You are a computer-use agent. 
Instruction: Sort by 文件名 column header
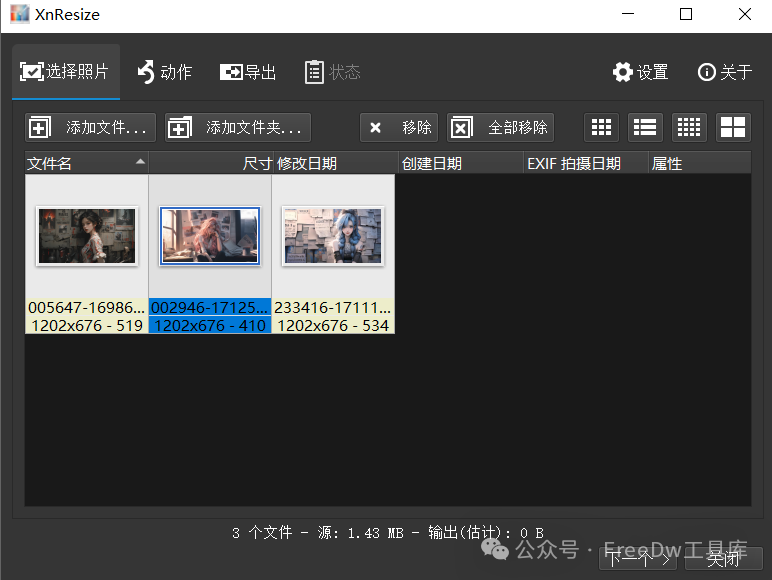[87, 163]
